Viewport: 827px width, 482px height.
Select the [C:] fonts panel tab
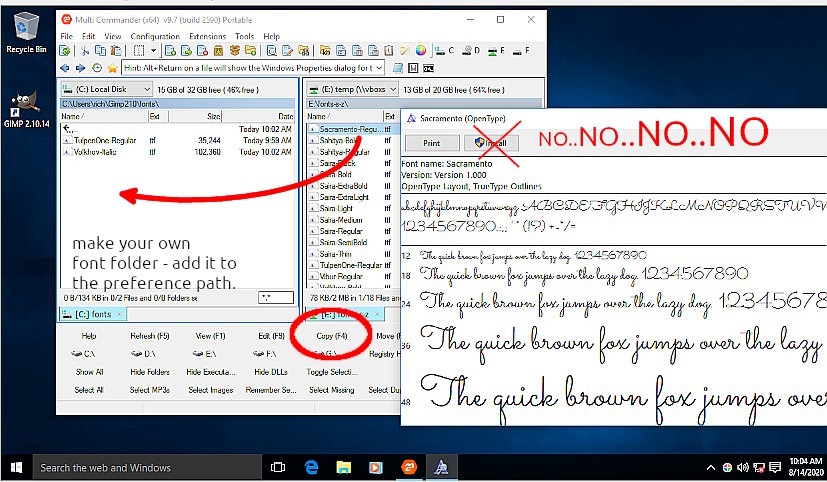[x=93, y=314]
